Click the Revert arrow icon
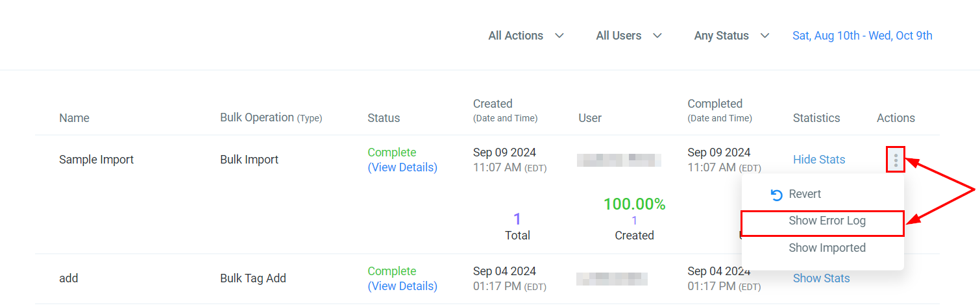The image size is (980, 305). point(776,195)
